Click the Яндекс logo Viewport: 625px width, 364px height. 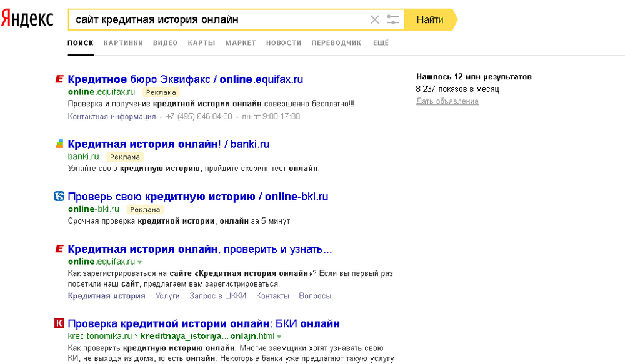click(x=27, y=19)
